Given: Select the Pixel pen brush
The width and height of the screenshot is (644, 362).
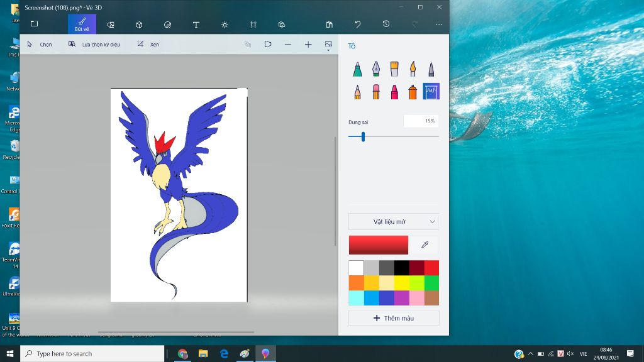Looking at the screenshot, I should 431,69.
